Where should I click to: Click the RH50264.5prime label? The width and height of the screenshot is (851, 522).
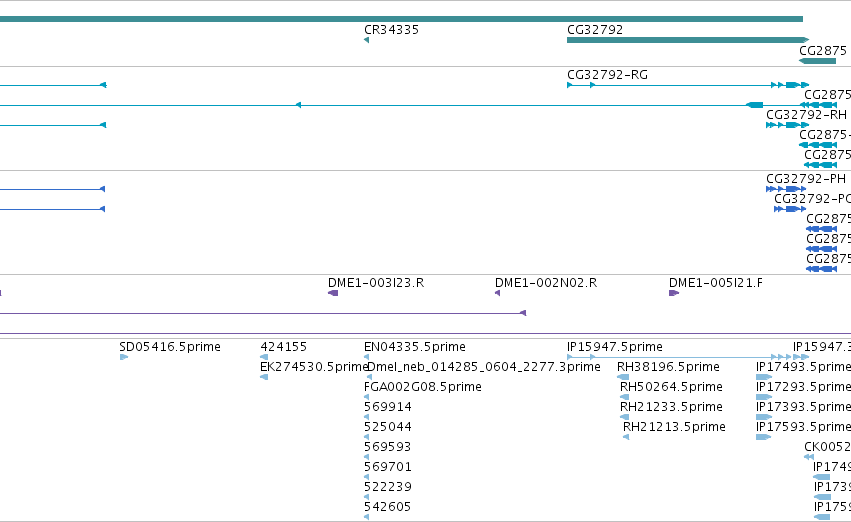pyautogui.click(x=671, y=387)
